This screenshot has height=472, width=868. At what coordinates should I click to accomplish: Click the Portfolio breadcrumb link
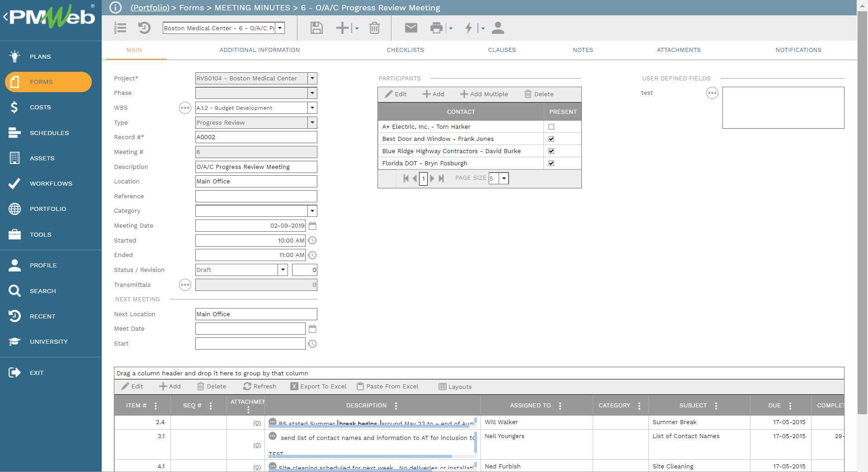150,8
